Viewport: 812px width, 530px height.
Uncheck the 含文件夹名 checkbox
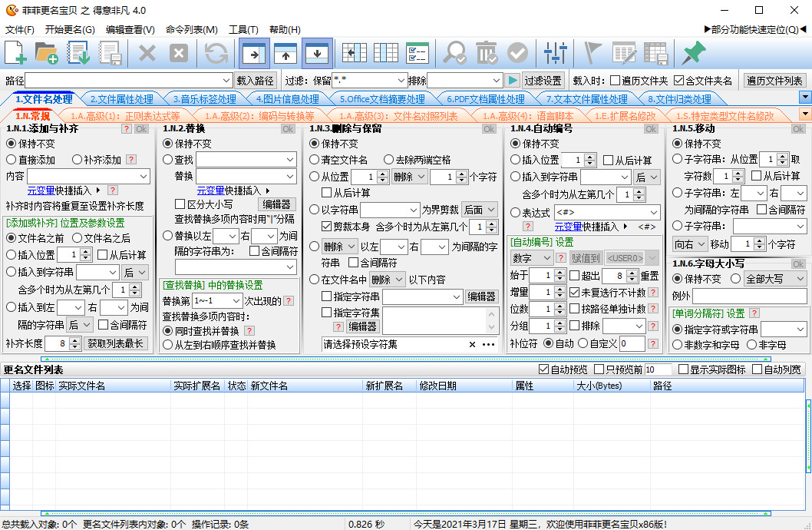click(x=679, y=81)
